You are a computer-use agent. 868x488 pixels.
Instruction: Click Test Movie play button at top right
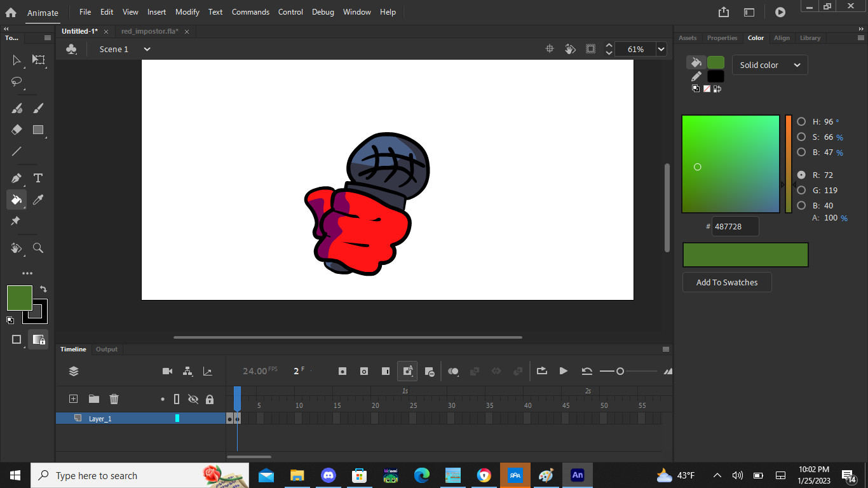(x=780, y=12)
